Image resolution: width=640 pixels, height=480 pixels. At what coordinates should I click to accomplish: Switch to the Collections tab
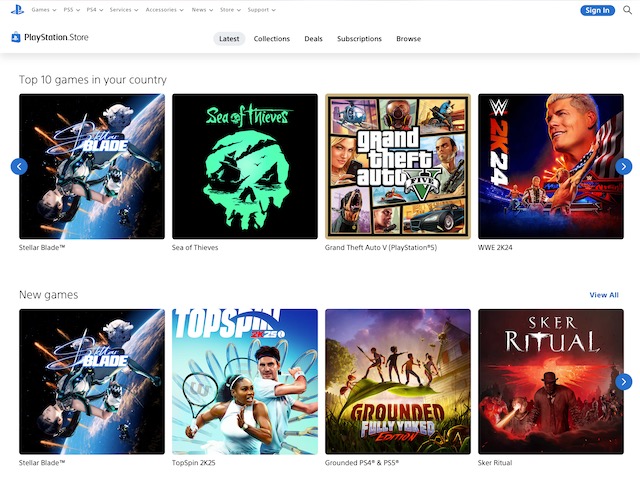tap(271, 39)
